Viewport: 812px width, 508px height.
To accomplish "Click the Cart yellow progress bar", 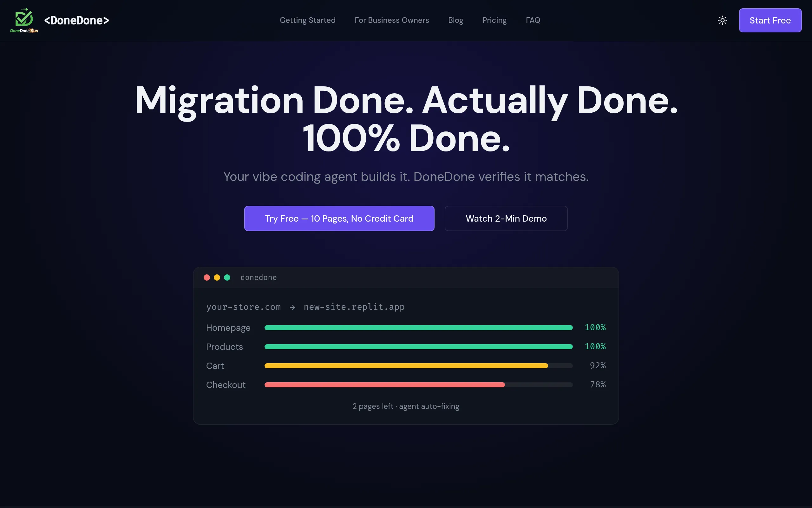I will pyautogui.click(x=406, y=365).
